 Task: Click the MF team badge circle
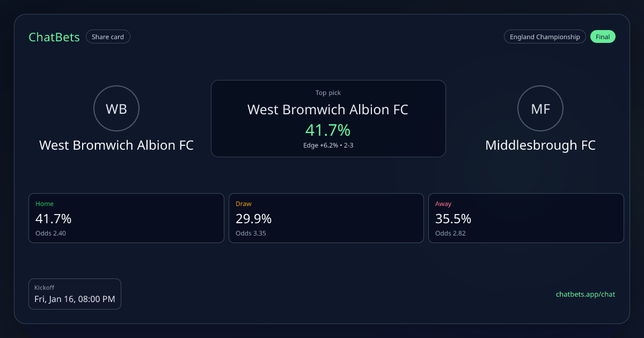pos(540,109)
